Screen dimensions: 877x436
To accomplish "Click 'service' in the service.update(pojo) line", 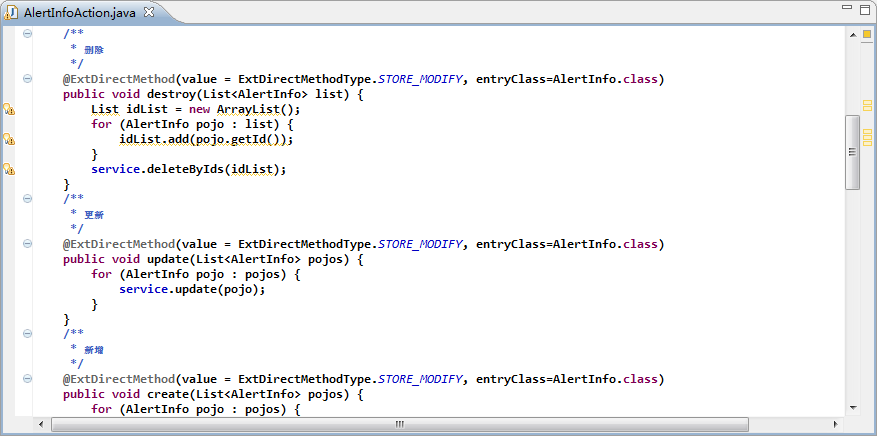I will click(144, 290).
